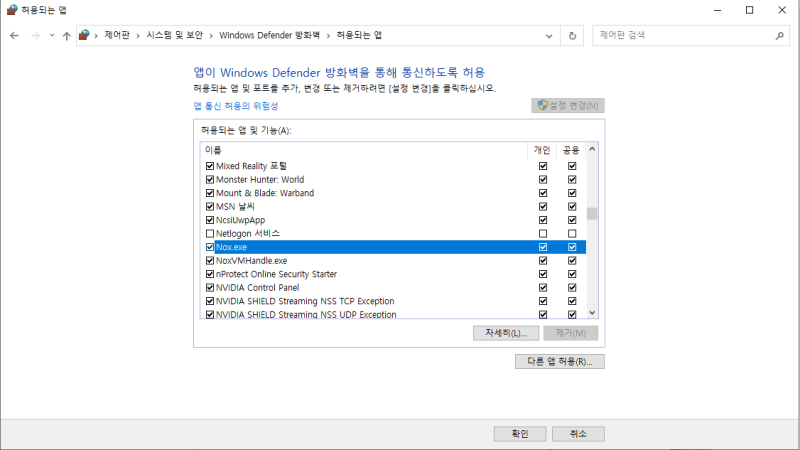Enable Netlogon 서비스 개인 (private) checkbox
The height and width of the screenshot is (450, 800).
543,234
